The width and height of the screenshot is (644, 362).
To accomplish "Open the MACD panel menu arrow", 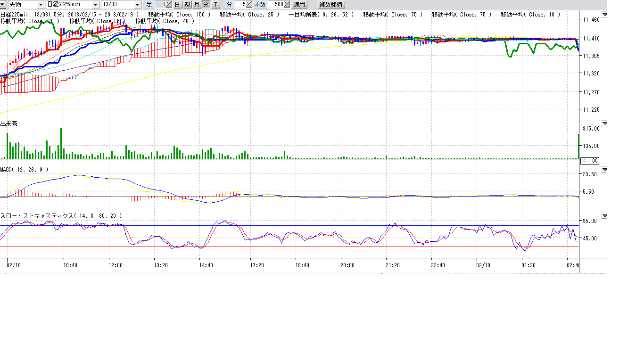I will 605,169.
